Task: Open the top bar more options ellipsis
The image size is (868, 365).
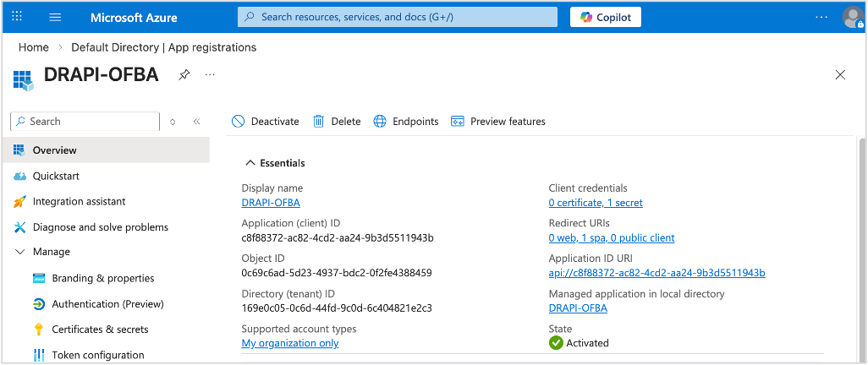Action: (821, 17)
